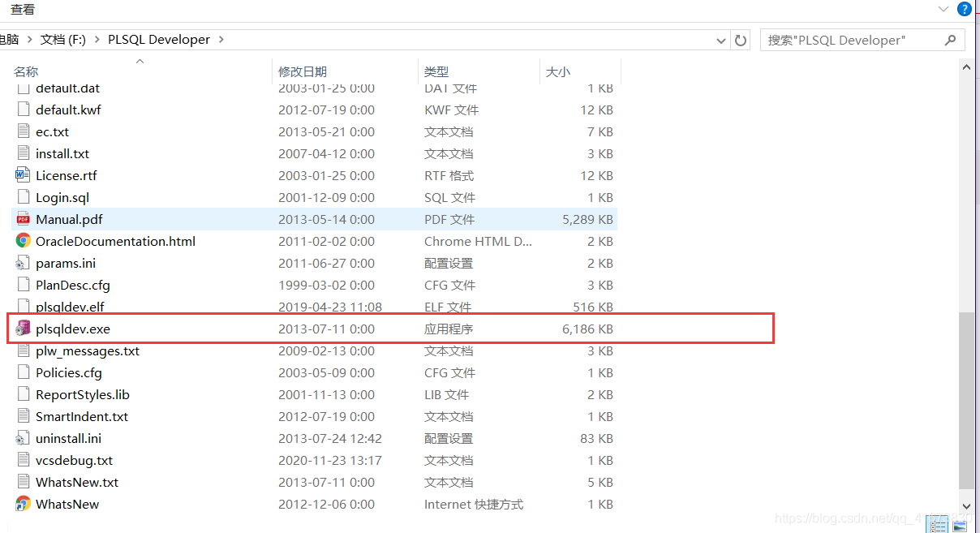The image size is (980, 533).
Task: Select the plsqldev.exe application icon
Action: tap(23, 329)
